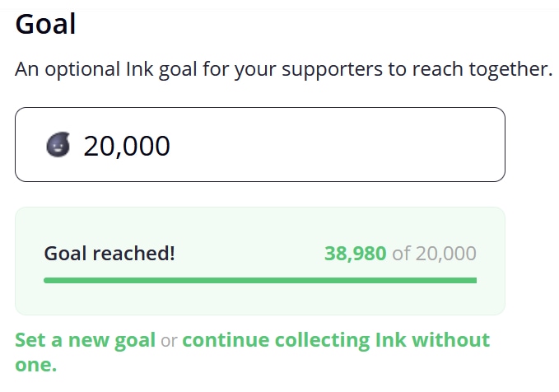The width and height of the screenshot is (559, 392).
Task: Click the word 'supporters' in the description
Action: 332,70
